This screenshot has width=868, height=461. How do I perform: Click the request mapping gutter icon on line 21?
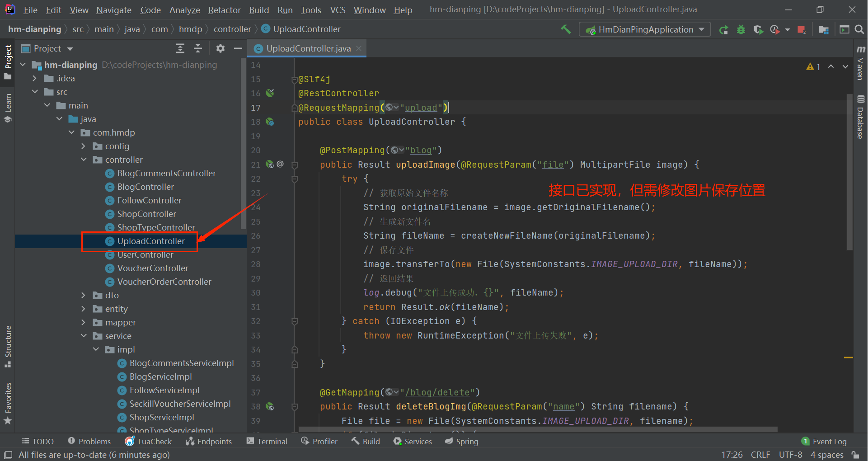tap(270, 164)
